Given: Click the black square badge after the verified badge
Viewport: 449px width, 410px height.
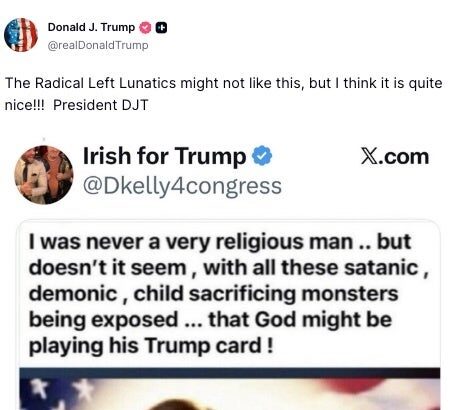Looking at the screenshot, I should 162,28.
